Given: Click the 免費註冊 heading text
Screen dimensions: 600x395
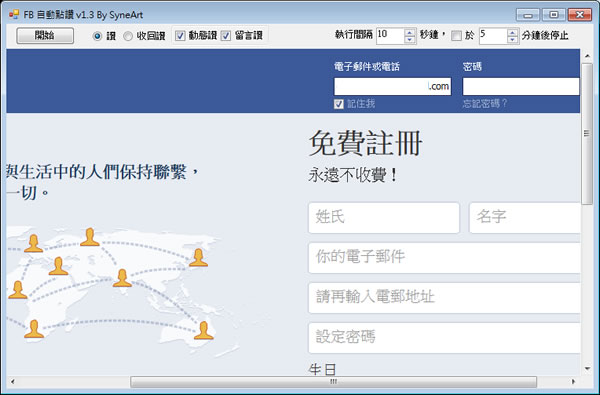Looking at the screenshot, I should click(365, 143).
